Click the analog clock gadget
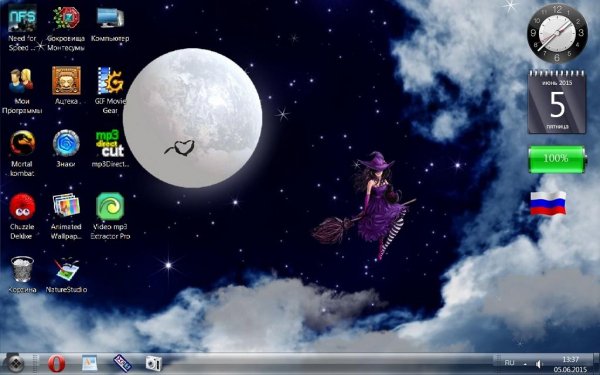The height and width of the screenshot is (375, 600). (x=557, y=34)
